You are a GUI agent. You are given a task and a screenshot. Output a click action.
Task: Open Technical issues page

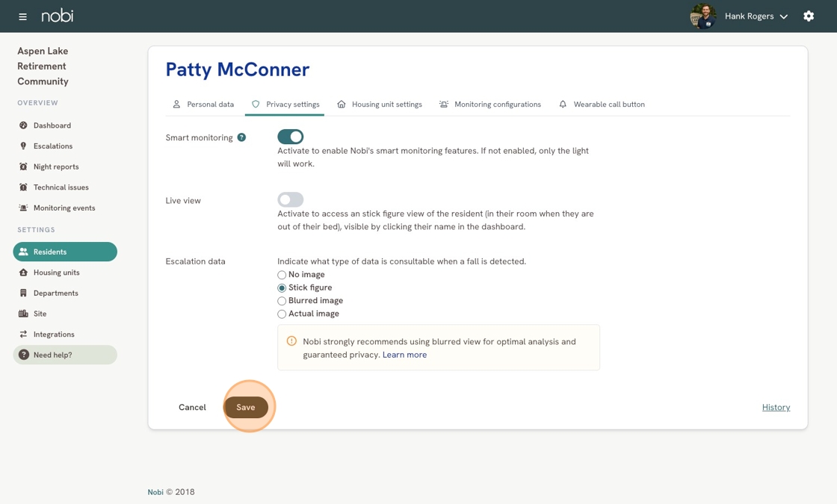[61, 187]
